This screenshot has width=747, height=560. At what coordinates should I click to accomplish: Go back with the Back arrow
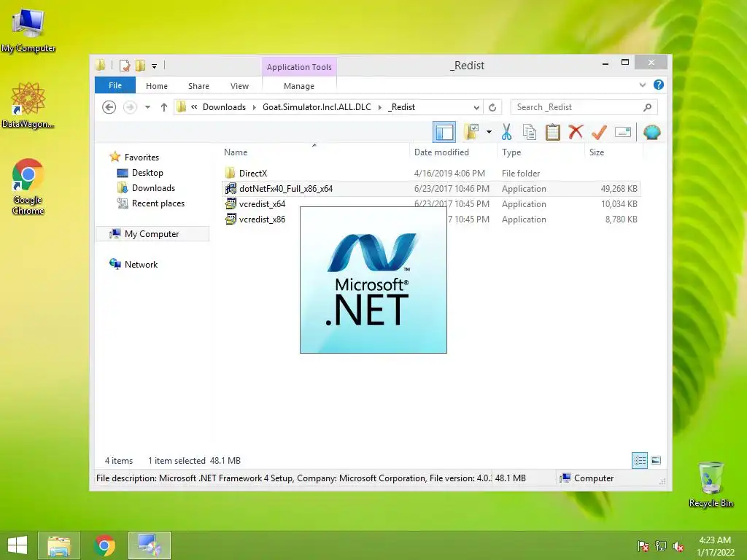point(109,107)
